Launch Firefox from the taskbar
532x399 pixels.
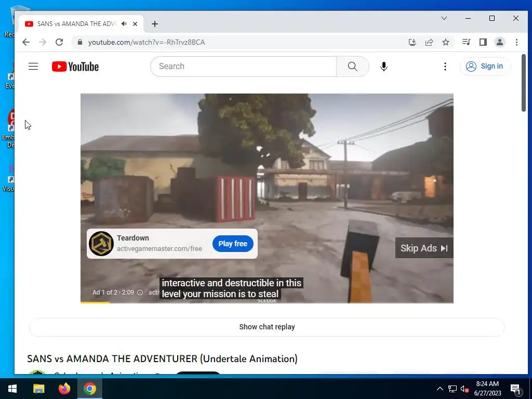tap(64, 389)
